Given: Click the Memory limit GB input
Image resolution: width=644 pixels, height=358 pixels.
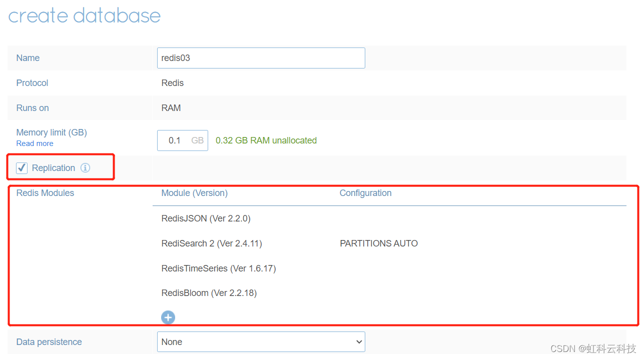Looking at the screenshot, I should coord(182,140).
